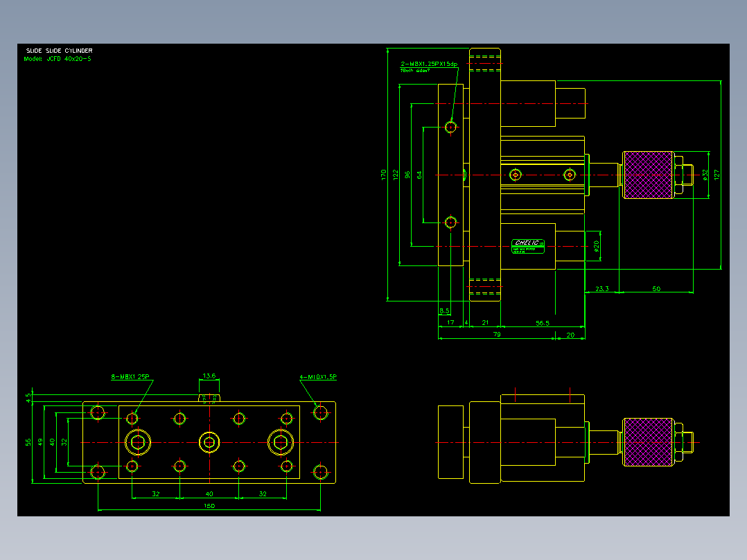Select the "21" dimension value

(x=485, y=323)
